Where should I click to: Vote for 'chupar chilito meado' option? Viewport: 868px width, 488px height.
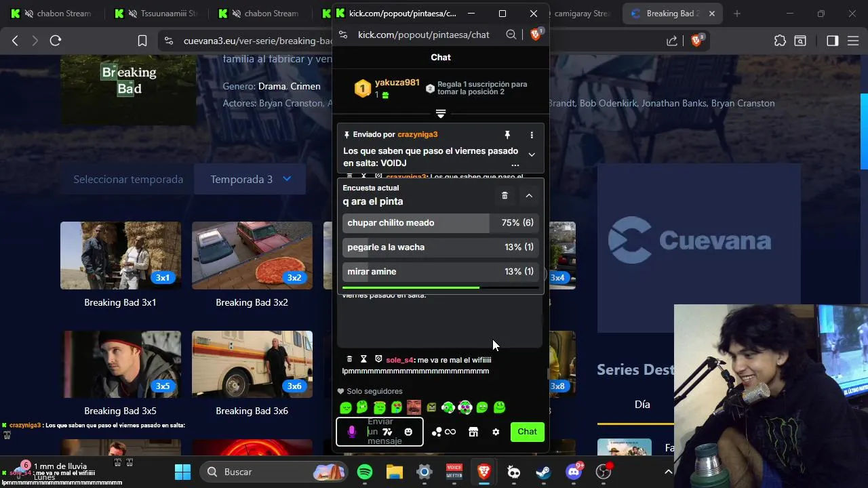(x=440, y=223)
